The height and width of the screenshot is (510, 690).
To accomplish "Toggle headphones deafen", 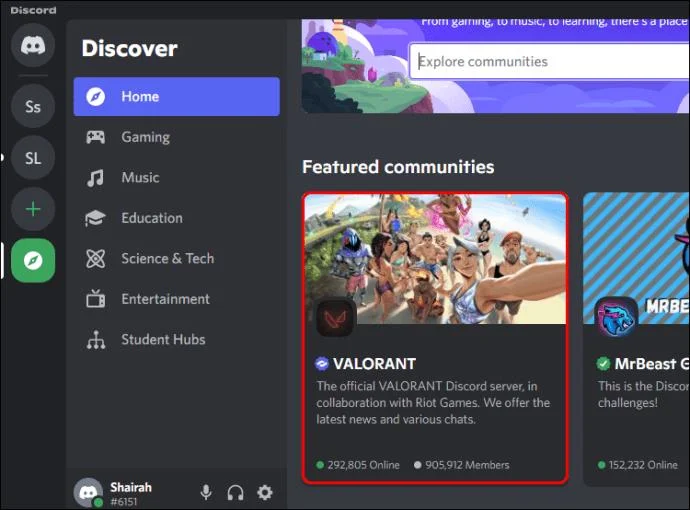I will click(x=235, y=492).
